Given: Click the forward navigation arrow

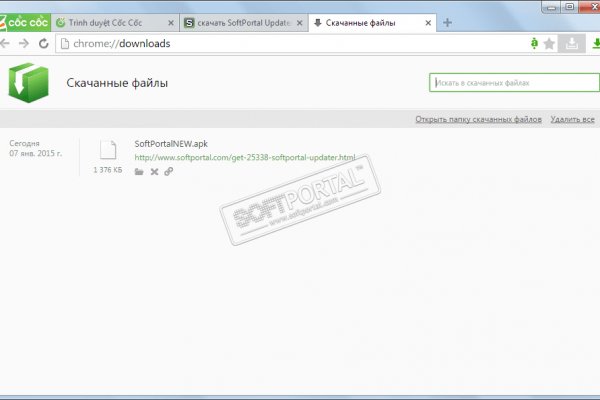Looking at the screenshot, I should click(x=24, y=44).
